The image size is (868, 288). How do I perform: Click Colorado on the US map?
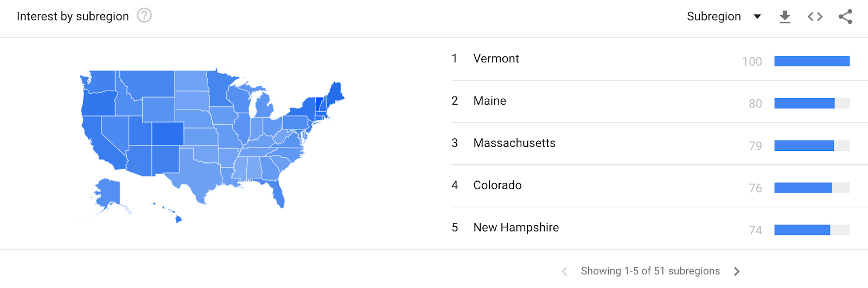pyautogui.click(x=168, y=133)
